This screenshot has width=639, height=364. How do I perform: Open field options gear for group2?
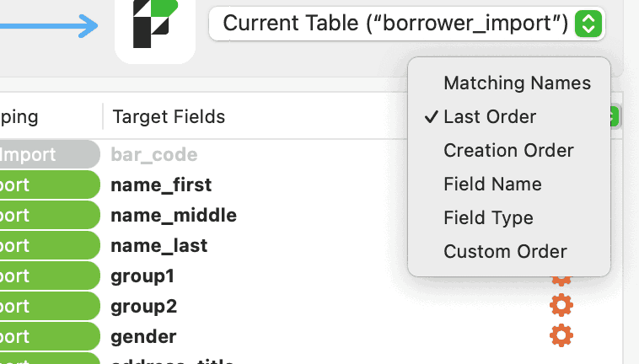tap(561, 305)
